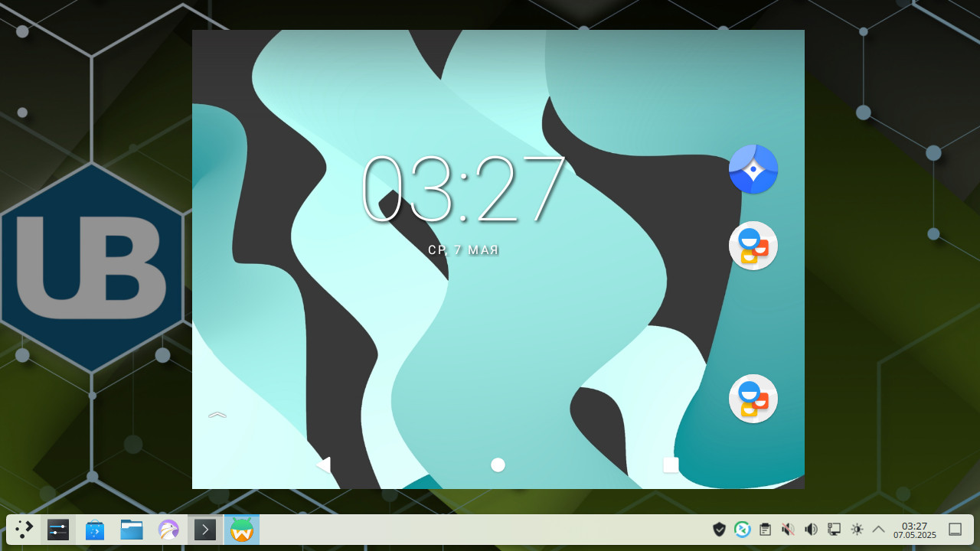Open the security shield tray icon
Viewport: 980px width, 551px height.
[719, 529]
